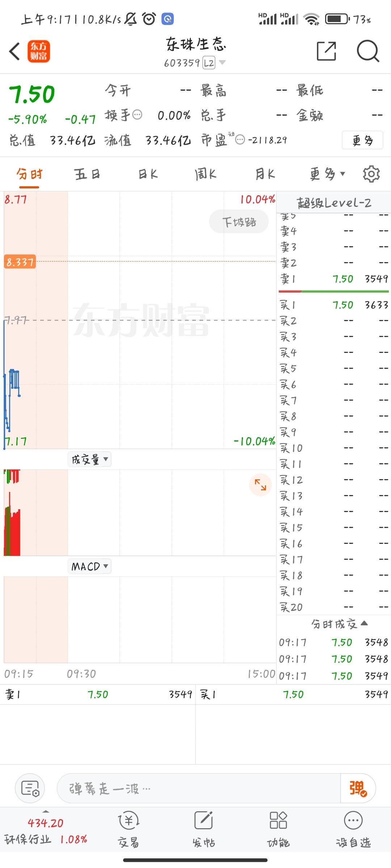Tap the 卖2 order book row
This screenshot has width=391, height=868.
[x=334, y=263]
